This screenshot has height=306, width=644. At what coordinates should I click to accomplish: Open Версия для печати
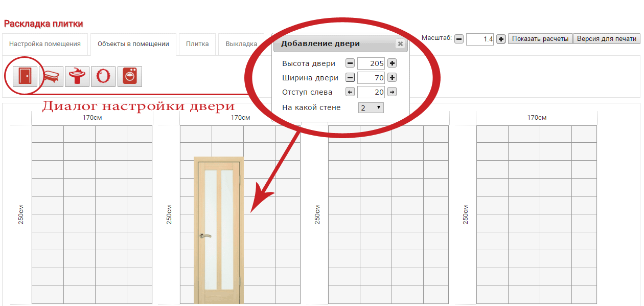(x=607, y=39)
